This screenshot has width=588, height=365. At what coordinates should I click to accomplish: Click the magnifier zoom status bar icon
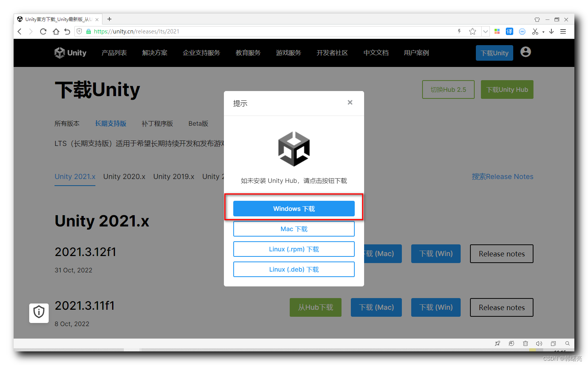[567, 344]
